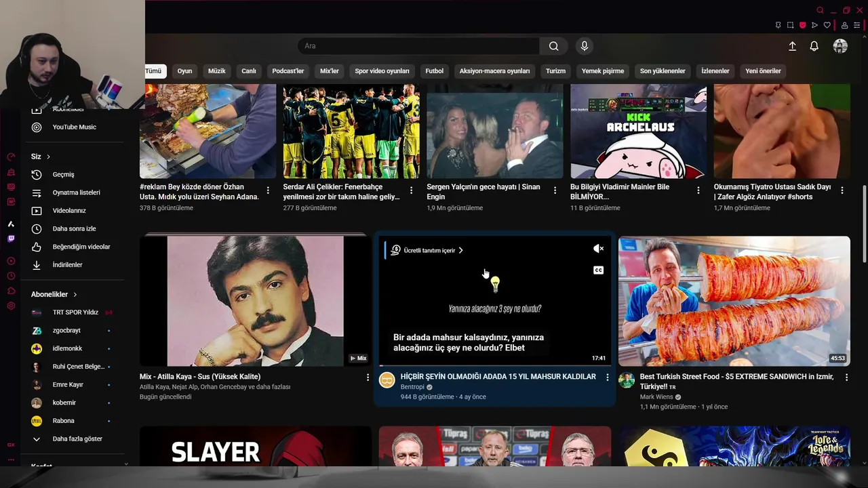Open the Atilla Kaya Sus mix thumbnail
Screen dimensions: 868x488
tap(256, 301)
